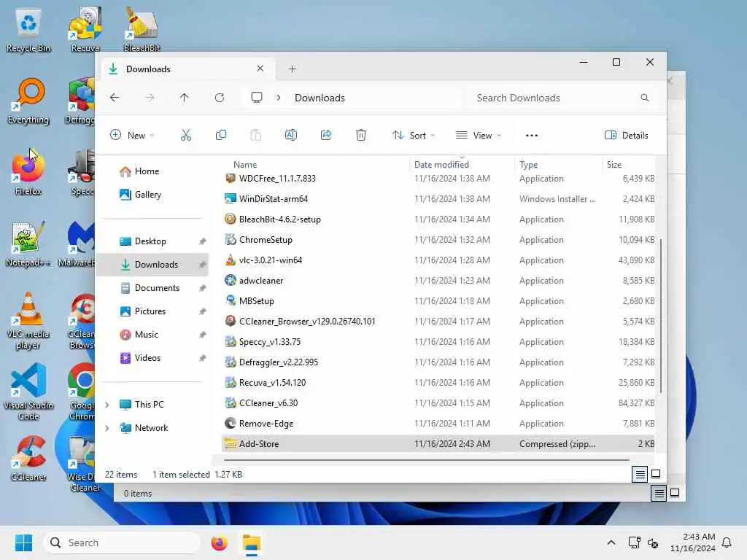Viewport: 747px width, 560px height.
Task: Open Visual Studio Code desktop shortcut
Action: coord(28,392)
